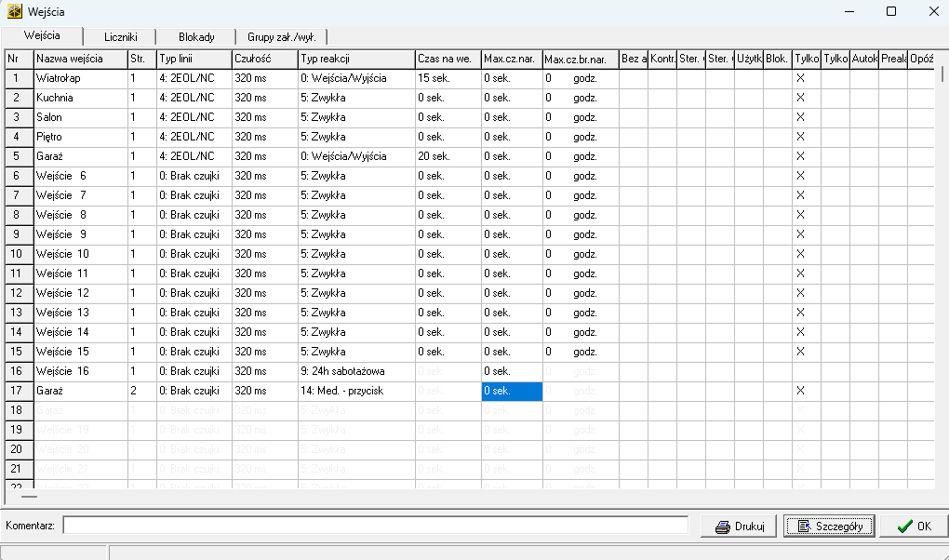
Task: Switch to the Wejścia tab
Action: (42, 35)
